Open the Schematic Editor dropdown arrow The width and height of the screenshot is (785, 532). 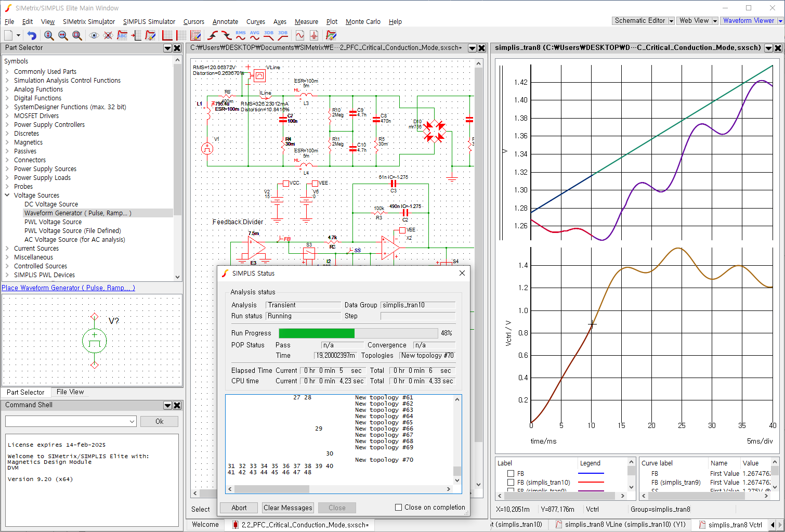tap(671, 21)
